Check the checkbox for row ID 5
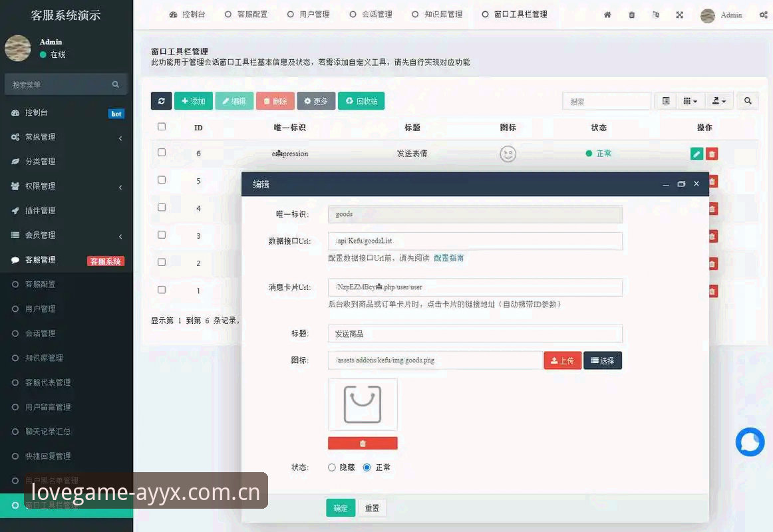This screenshot has height=532, width=773. 161,180
